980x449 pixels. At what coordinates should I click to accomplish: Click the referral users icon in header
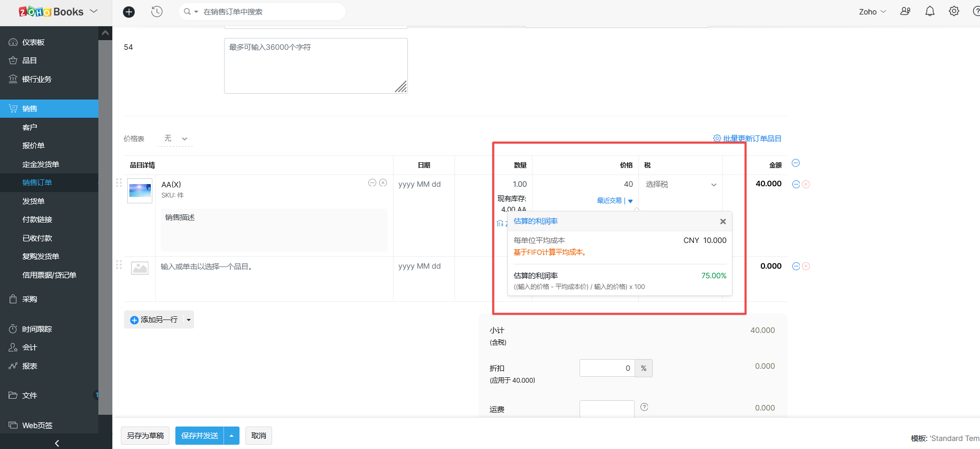tap(905, 11)
